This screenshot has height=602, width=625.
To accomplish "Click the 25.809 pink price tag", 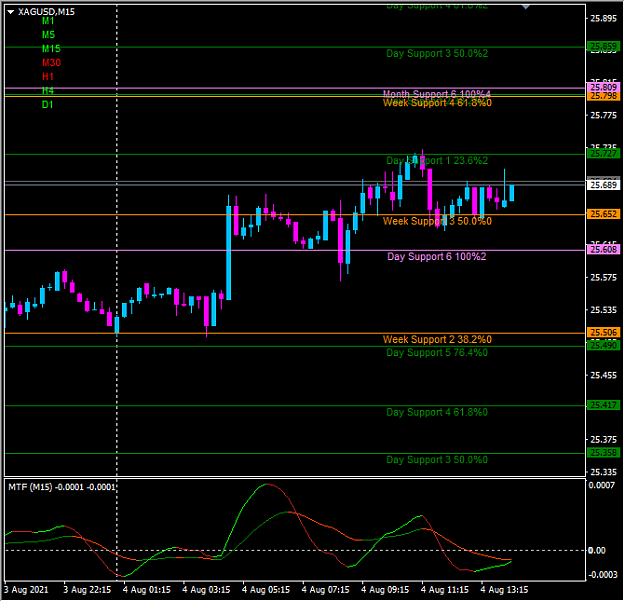I will click(603, 87).
